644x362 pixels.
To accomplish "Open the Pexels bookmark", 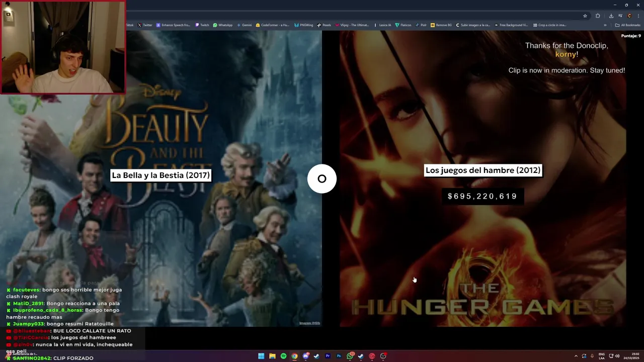I will tap(325, 25).
